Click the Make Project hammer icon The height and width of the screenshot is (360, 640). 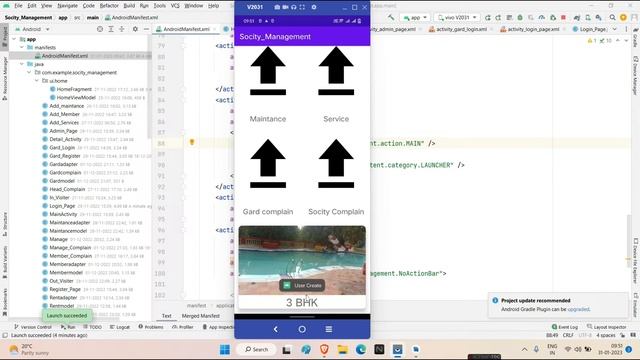pyautogui.click(x=391, y=18)
